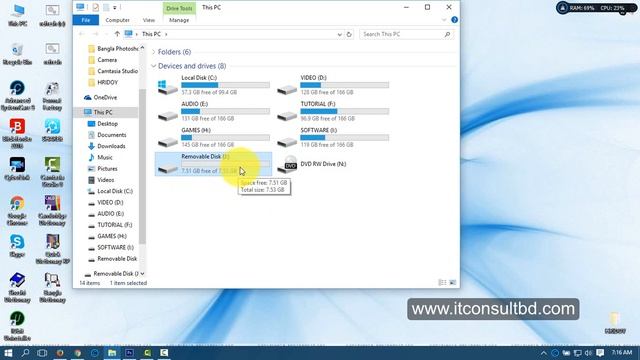The height and width of the screenshot is (360, 640).
Task: Open the Help question mark icon
Action: (x=454, y=20)
